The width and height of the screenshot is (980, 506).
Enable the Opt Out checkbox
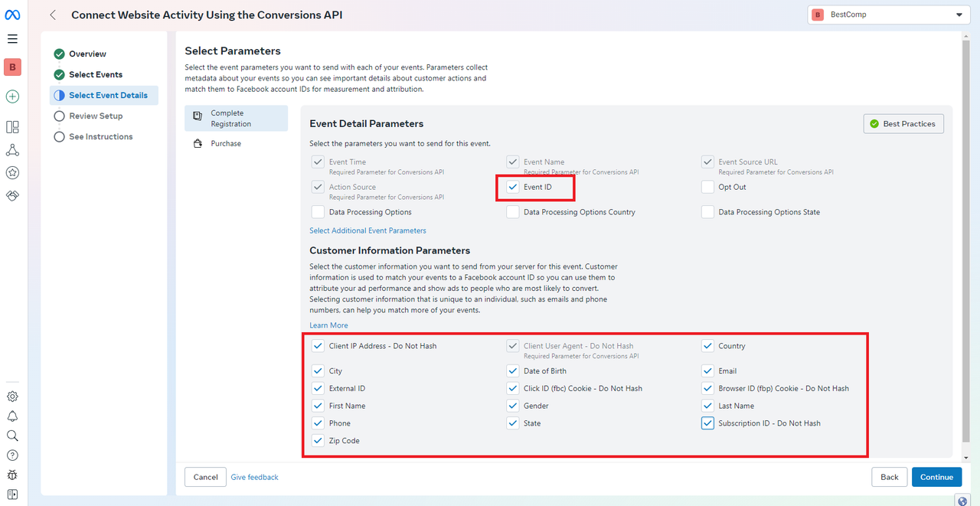(x=707, y=187)
